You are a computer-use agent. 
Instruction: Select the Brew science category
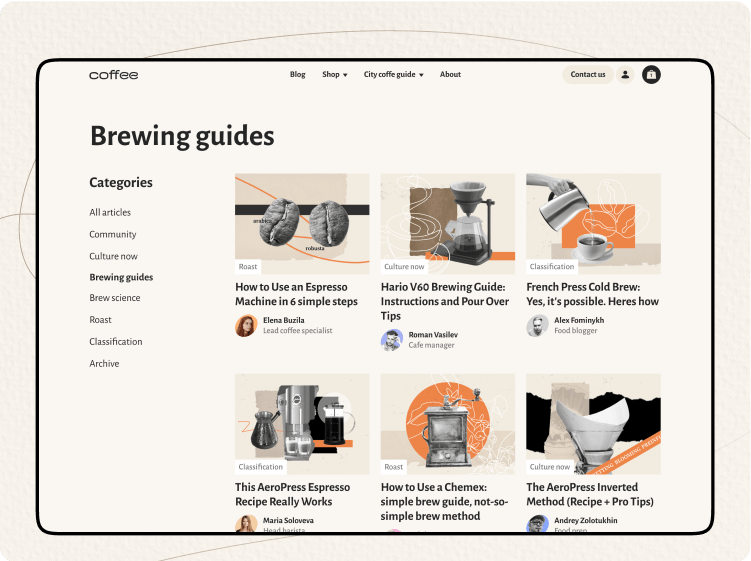[115, 298]
